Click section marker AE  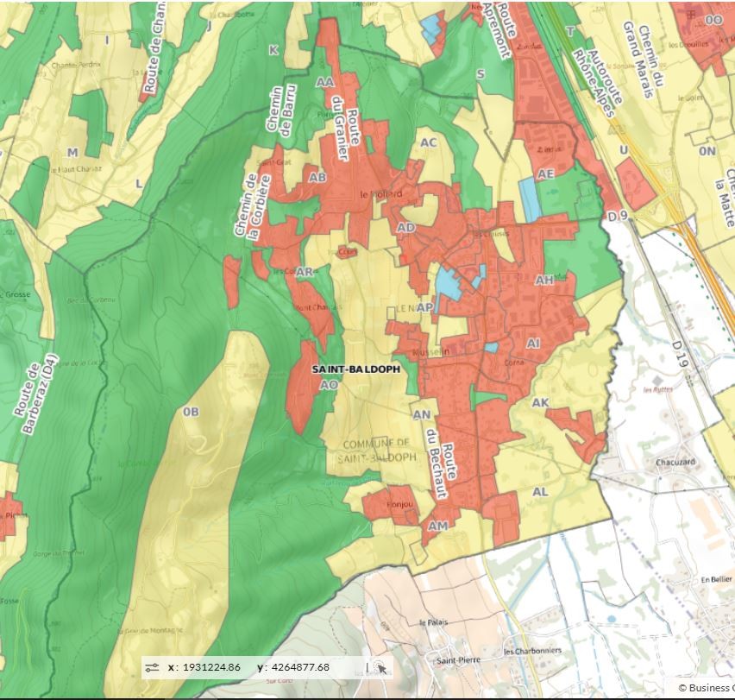tap(545, 173)
